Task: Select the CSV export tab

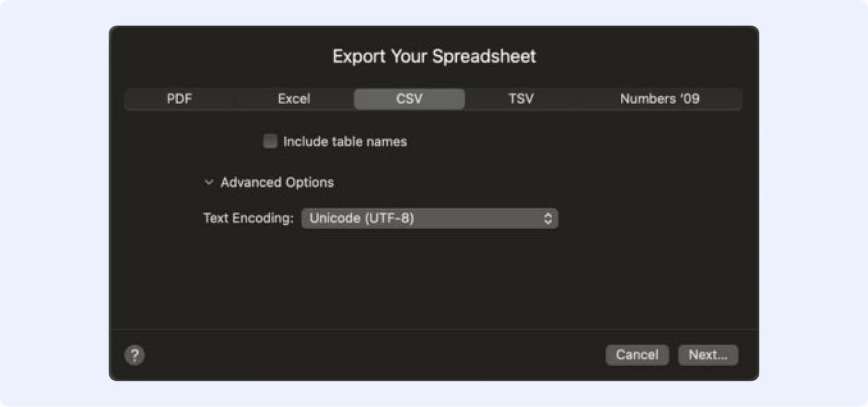Action: (409, 99)
